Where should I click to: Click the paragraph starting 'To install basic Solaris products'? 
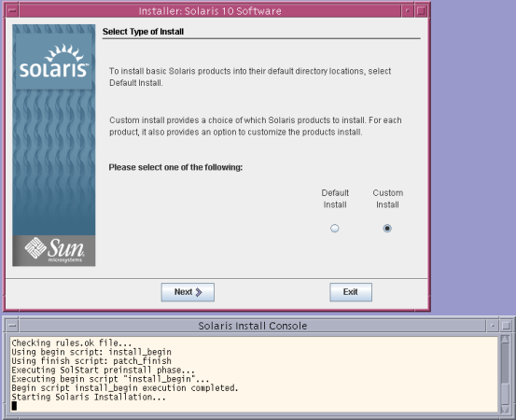coord(250,77)
